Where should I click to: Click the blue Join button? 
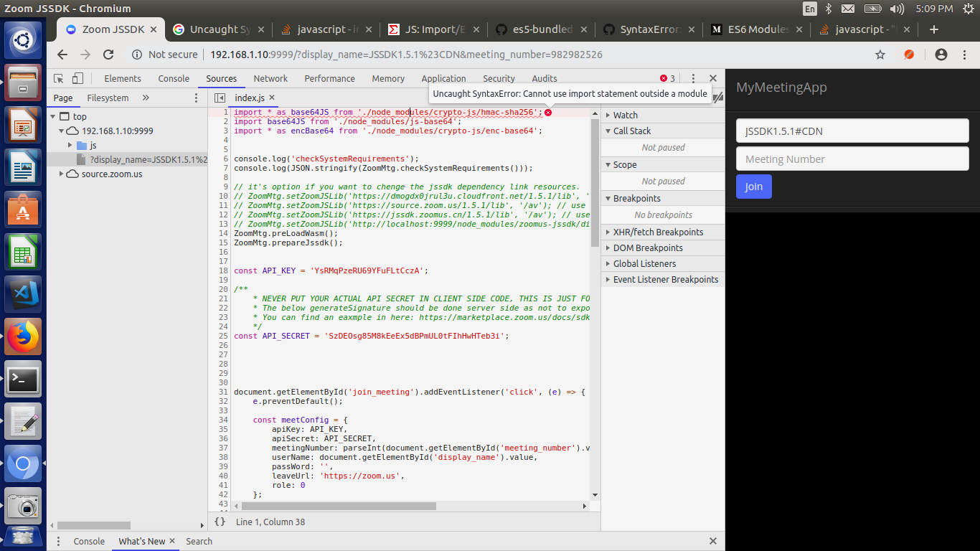(x=753, y=187)
